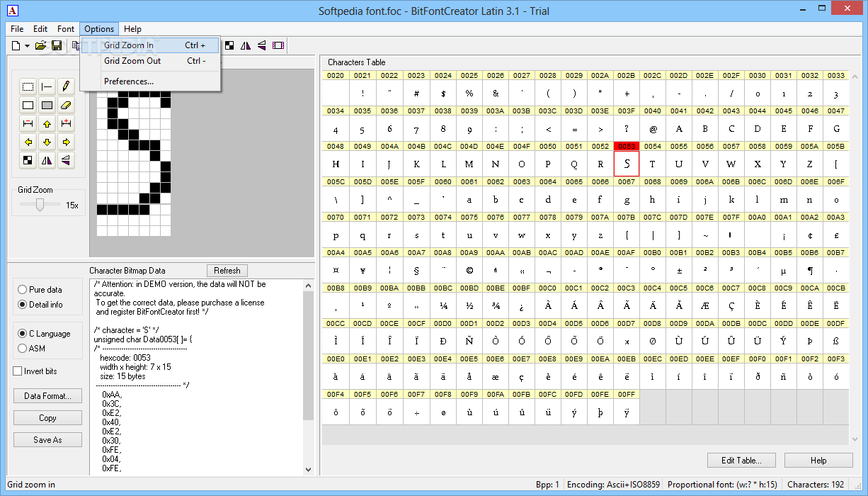Shift glyph right with yellow right arrow
868x496 pixels.
[66, 142]
